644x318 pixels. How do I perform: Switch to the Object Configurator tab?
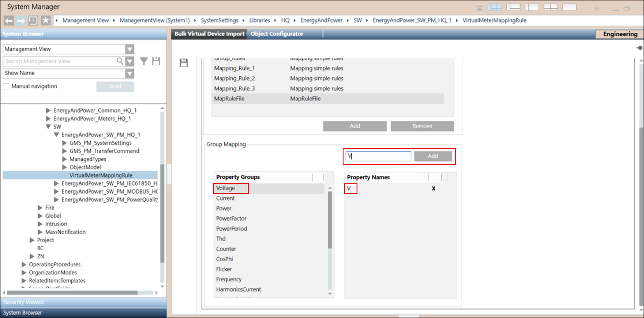[277, 34]
